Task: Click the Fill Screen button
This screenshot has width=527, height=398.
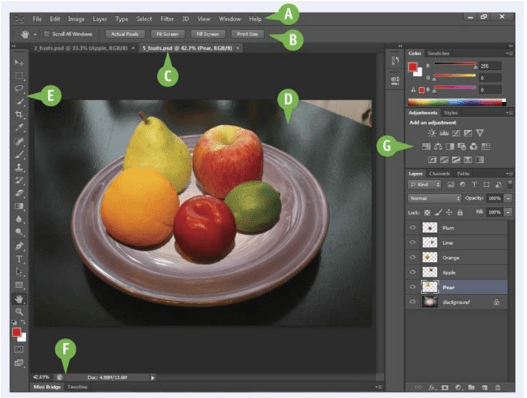Action: click(207, 34)
